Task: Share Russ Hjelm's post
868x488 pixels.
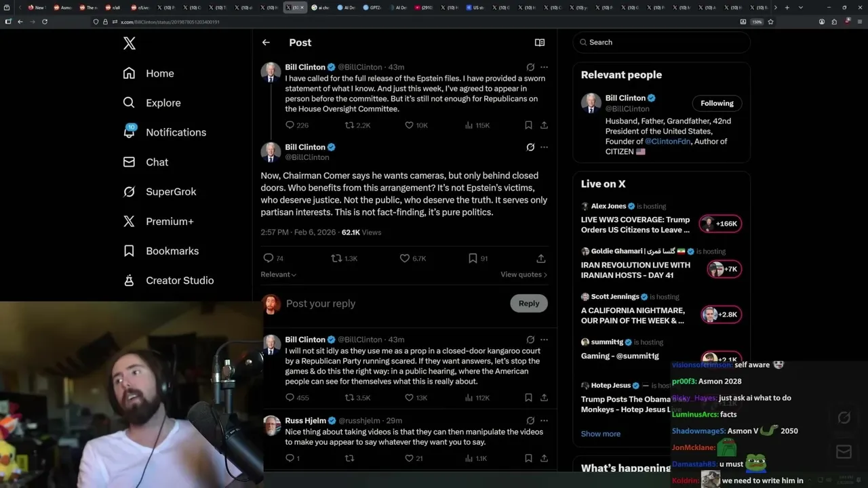Action: pyautogui.click(x=544, y=458)
